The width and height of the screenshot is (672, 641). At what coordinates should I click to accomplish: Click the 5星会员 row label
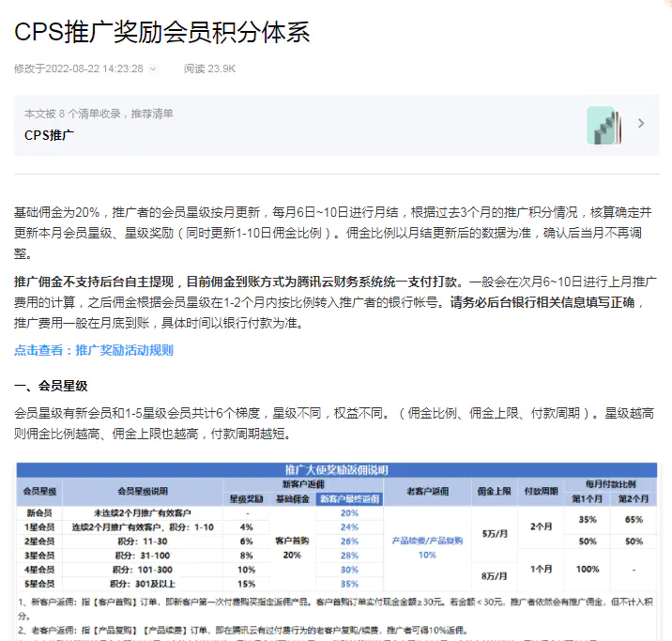(x=39, y=584)
